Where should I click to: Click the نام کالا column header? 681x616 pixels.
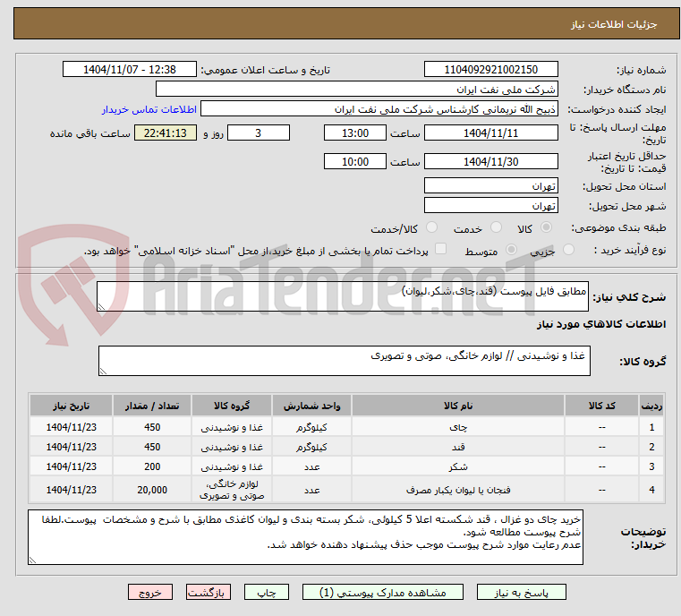tap(458, 406)
